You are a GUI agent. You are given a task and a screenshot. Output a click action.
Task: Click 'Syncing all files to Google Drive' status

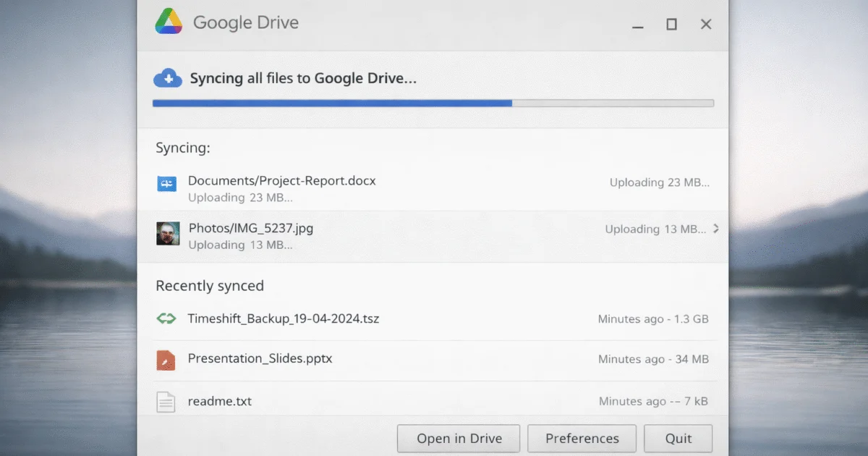[x=303, y=78]
